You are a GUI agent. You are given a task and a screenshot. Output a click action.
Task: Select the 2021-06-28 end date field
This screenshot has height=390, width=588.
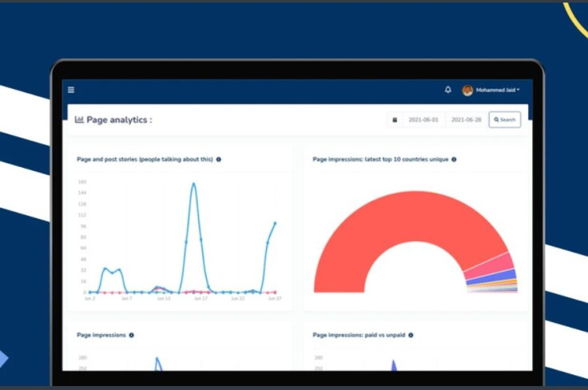point(466,120)
